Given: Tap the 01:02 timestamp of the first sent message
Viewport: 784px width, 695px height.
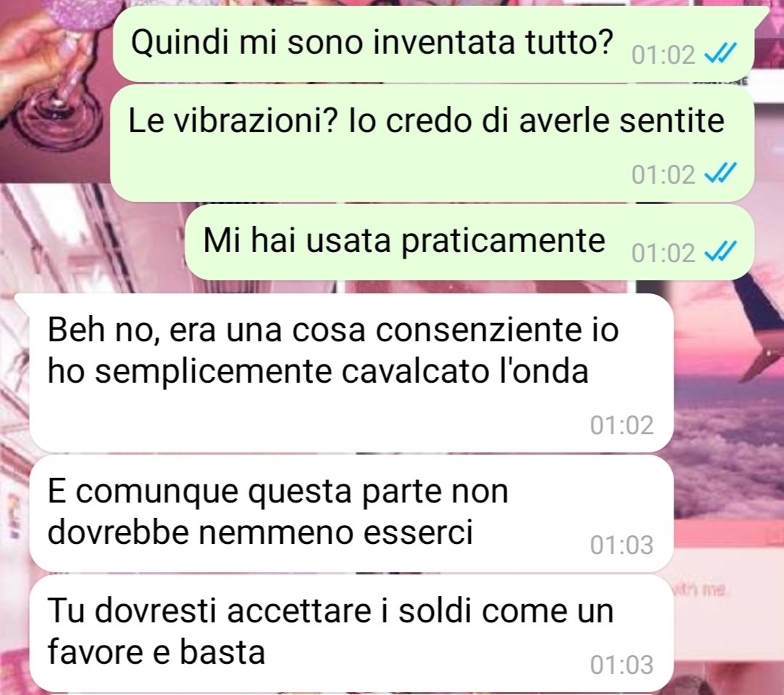Looking at the screenshot, I should tap(663, 54).
